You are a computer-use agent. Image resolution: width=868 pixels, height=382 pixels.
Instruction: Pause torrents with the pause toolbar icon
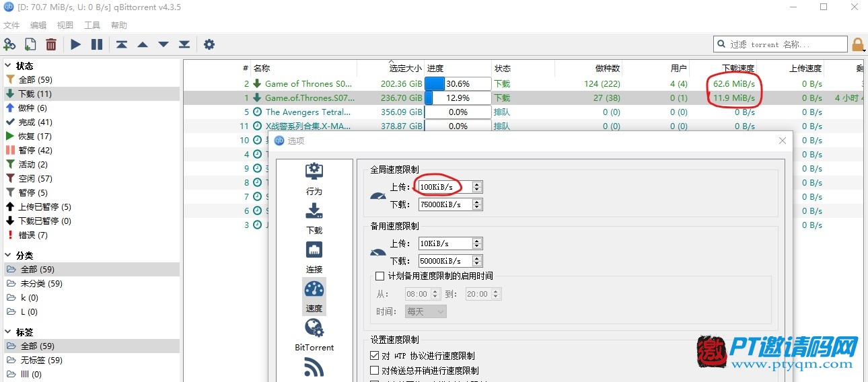tap(97, 44)
